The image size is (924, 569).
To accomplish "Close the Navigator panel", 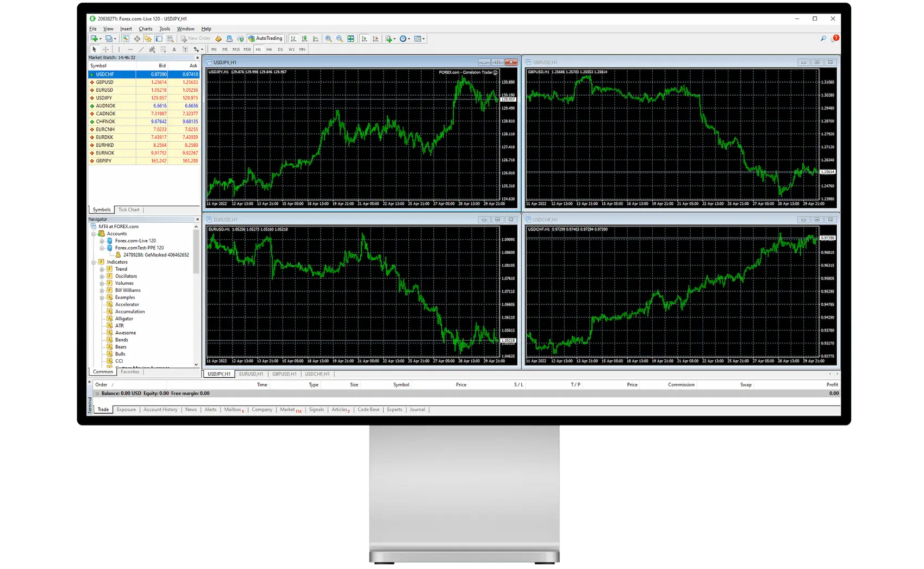I will pyautogui.click(x=197, y=220).
